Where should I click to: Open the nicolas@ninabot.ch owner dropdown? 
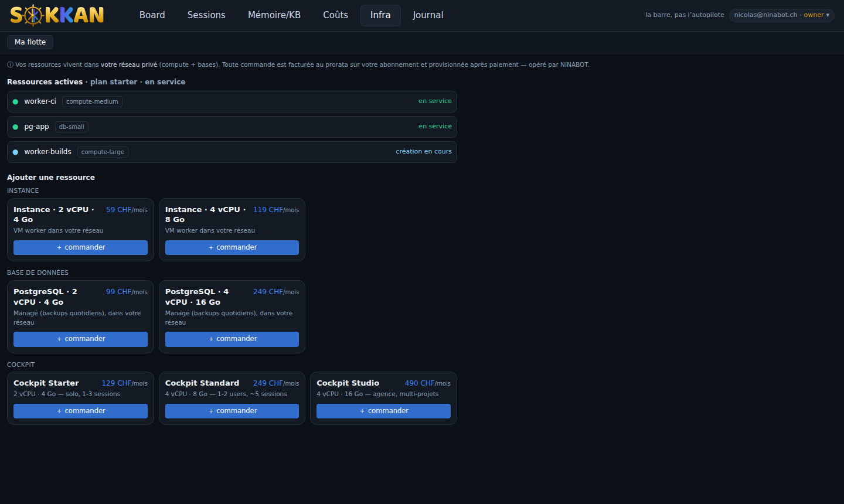point(782,15)
